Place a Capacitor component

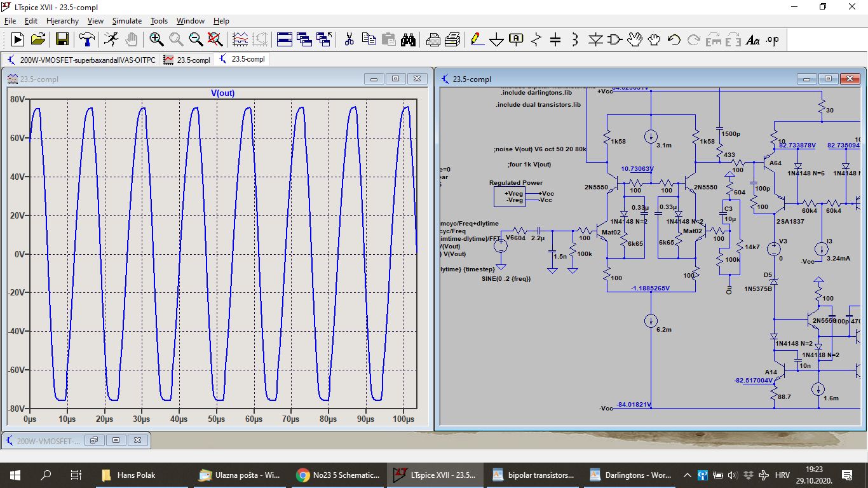coord(555,39)
